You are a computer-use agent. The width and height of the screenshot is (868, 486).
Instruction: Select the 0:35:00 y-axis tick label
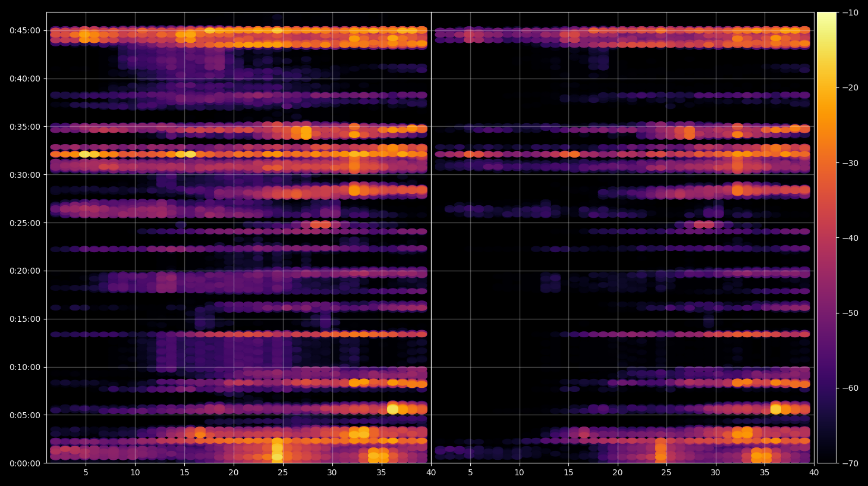coord(25,127)
